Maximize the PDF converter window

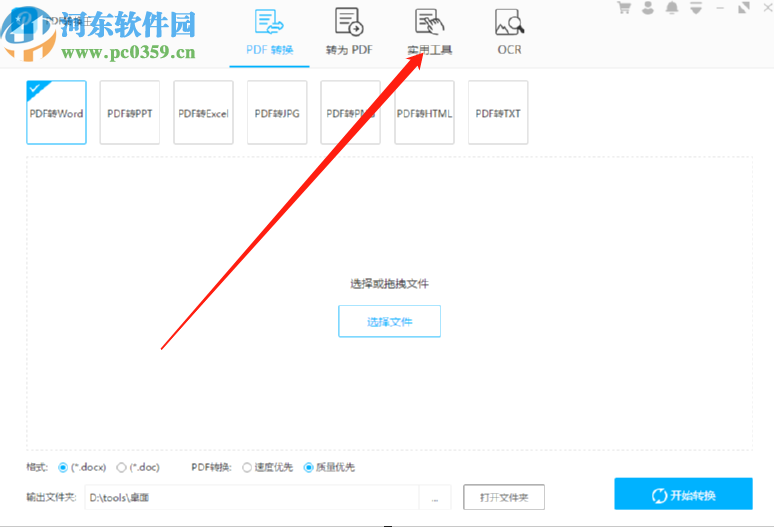744,8
